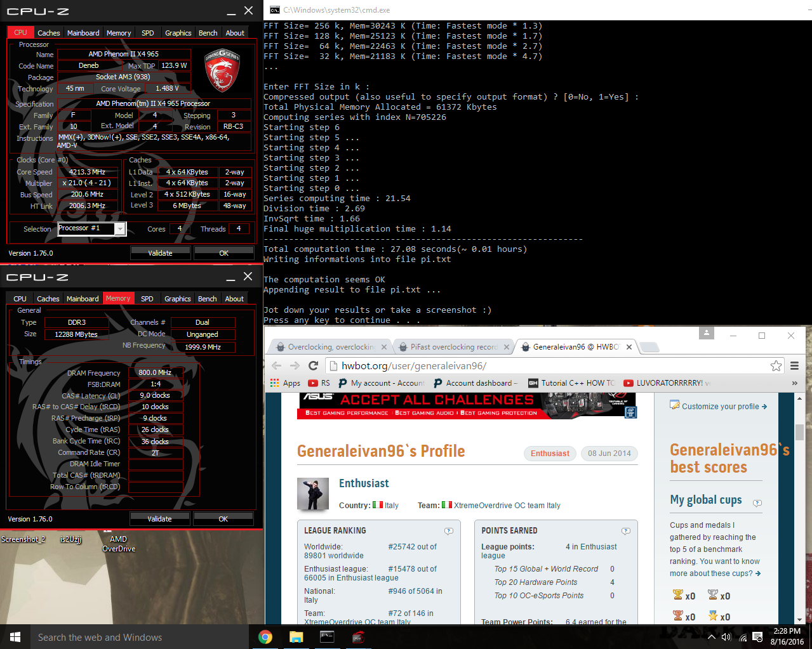This screenshot has width=812, height=649.
Task: Open File Explorer from the taskbar
Action: point(296,637)
